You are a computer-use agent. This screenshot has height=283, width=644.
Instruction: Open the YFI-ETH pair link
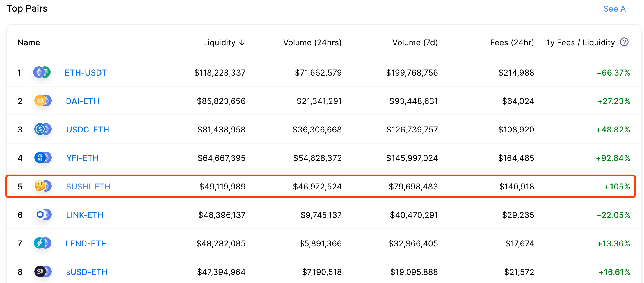coord(83,158)
